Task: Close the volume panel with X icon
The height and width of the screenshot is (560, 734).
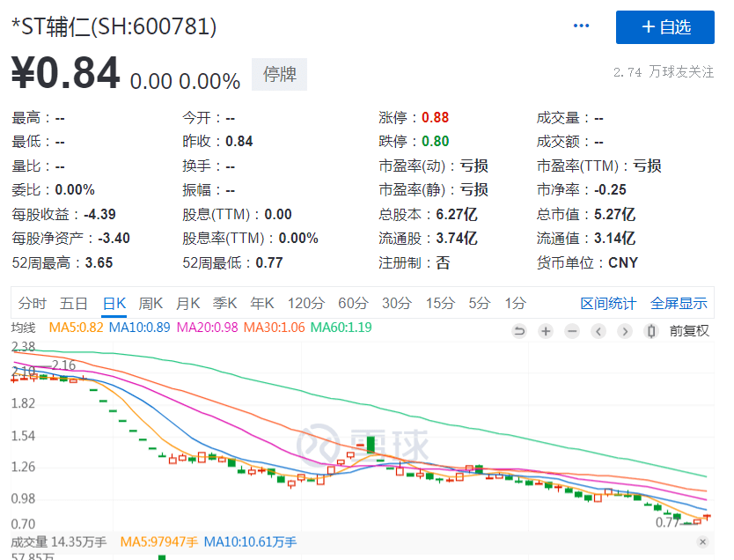Action: (x=702, y=542)
